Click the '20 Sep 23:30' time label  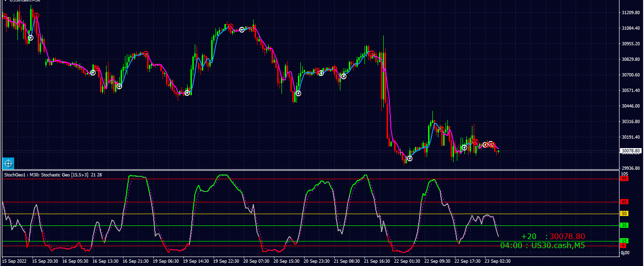click(317, 261)
